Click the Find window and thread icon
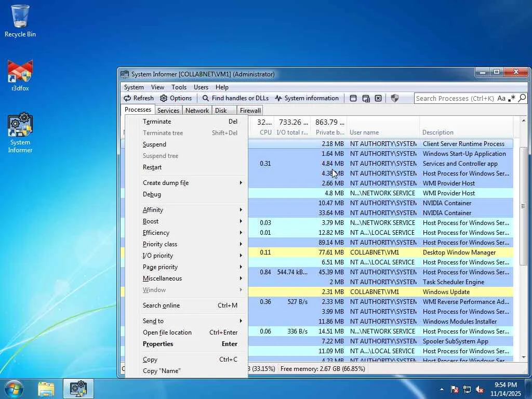 click(x=366, y=98)
